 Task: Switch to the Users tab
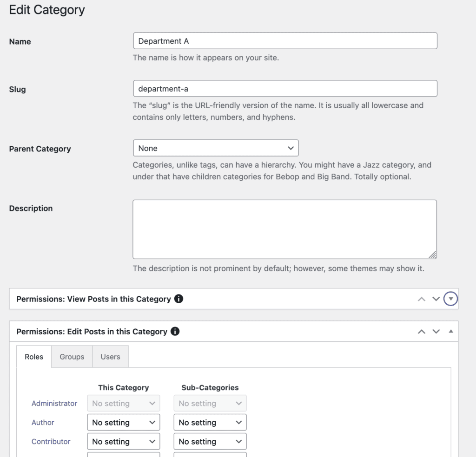click(110, 356)
